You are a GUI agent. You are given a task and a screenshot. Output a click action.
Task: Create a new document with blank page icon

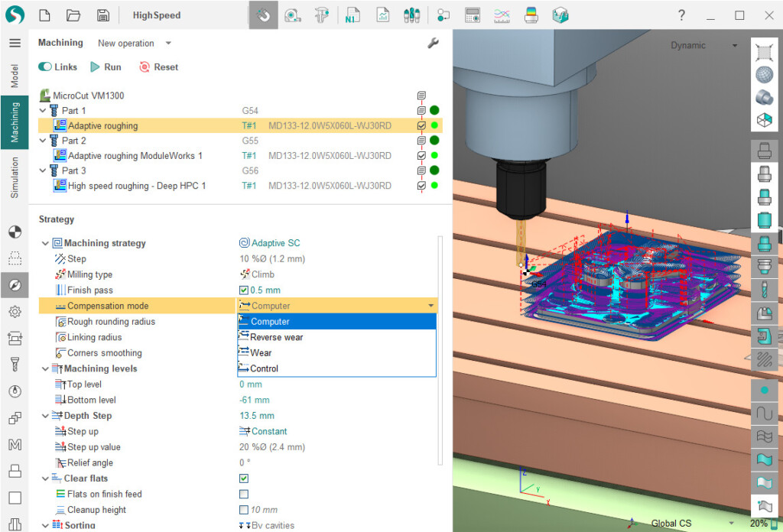tap(44, 15)
